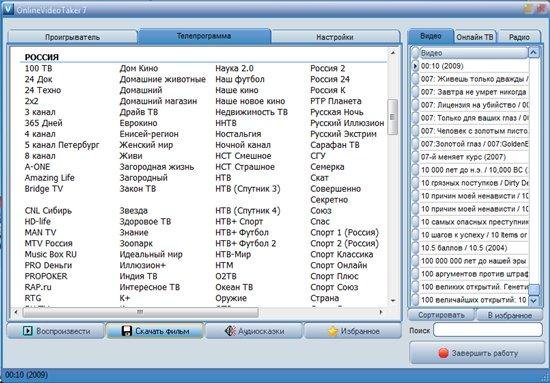Open the НТВ (Спутник 3) channel

click(248, 189)
